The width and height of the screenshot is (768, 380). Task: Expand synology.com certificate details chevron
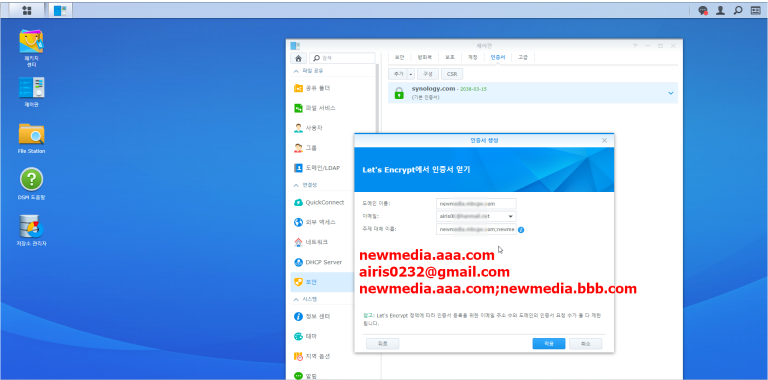(671, 93)
